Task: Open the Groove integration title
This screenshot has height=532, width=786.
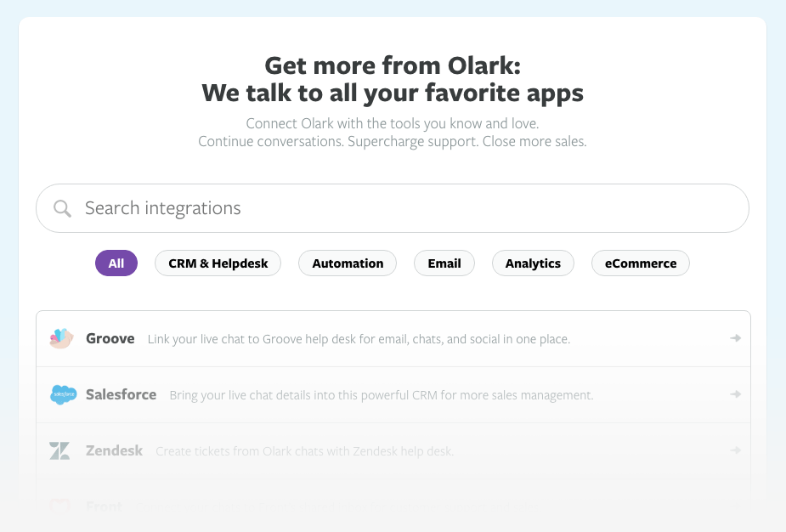Action: point(110,338)
